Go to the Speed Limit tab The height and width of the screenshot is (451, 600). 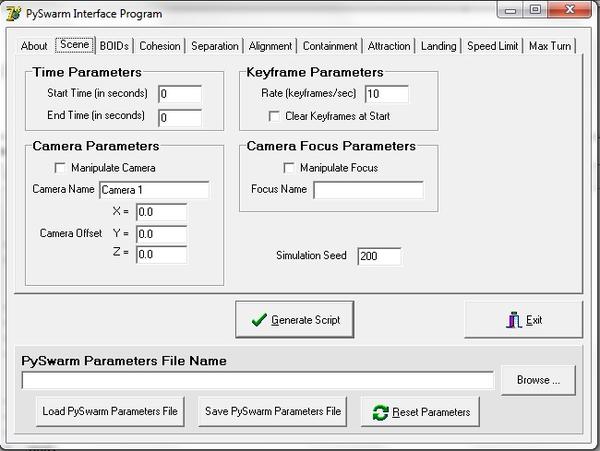point(492,46)
